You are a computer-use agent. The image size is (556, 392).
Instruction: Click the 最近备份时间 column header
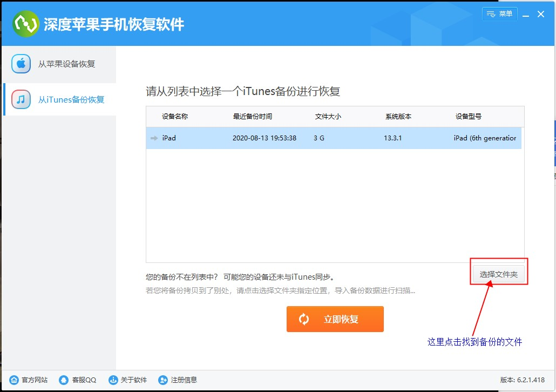253,117
